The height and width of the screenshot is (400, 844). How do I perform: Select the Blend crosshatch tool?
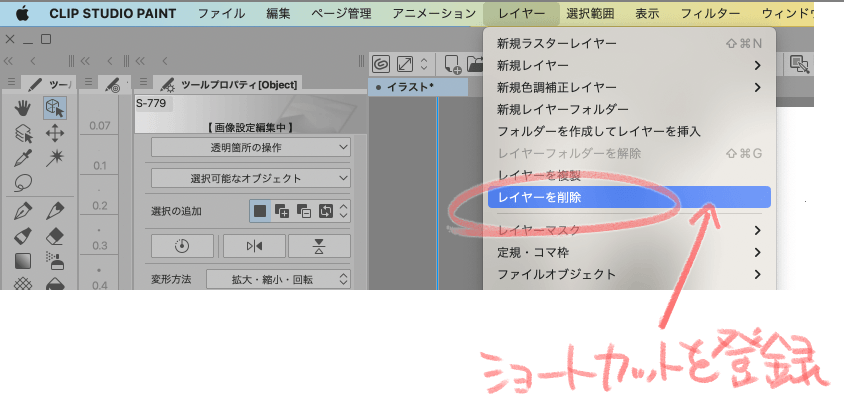[23, 283]
